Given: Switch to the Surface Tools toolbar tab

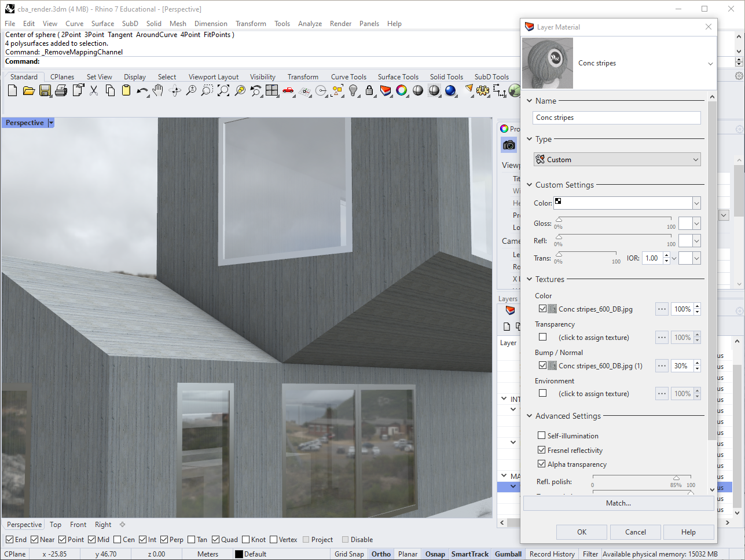Looking at the screenshot, I should [398, 77].
